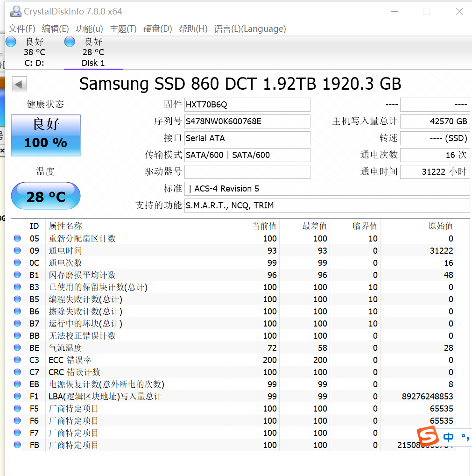Click the 属性名称 column header
The height and width of the screenshot is (476, 472).
coord(65,226)
